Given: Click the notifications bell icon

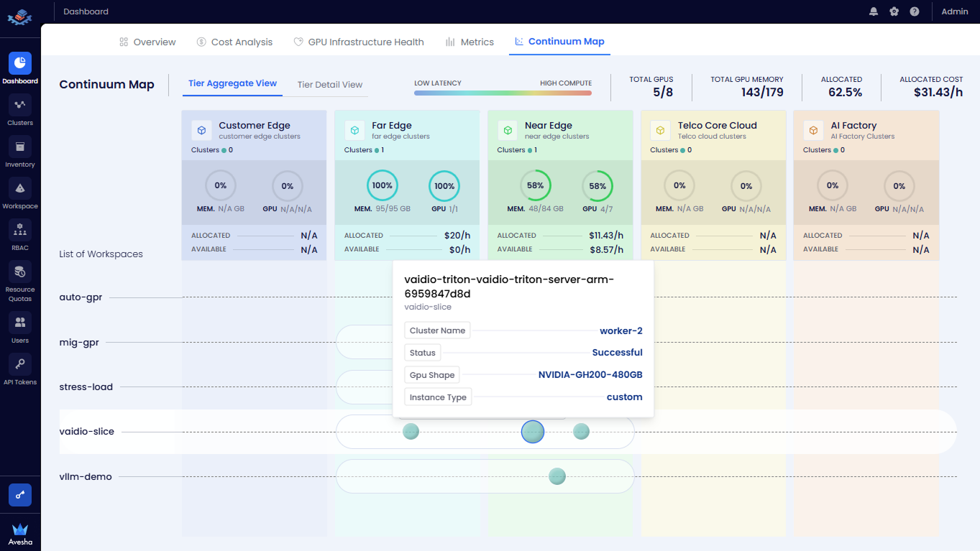Looking at the screenshot, I should (x=874, y=11).
